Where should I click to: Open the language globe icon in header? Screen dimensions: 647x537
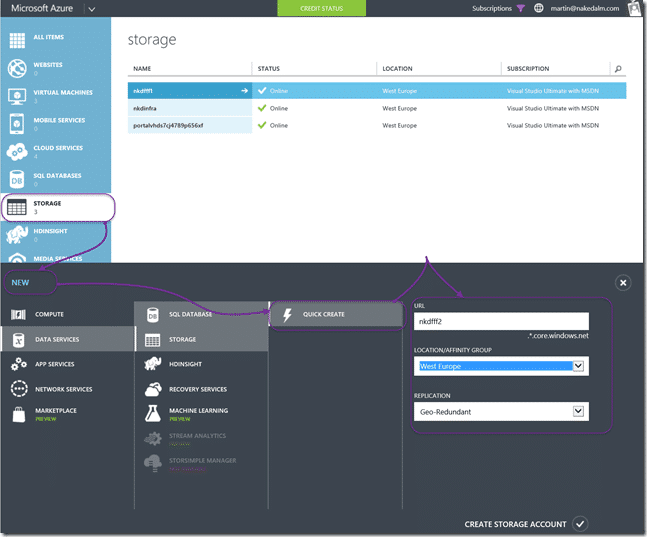point(538,8)
